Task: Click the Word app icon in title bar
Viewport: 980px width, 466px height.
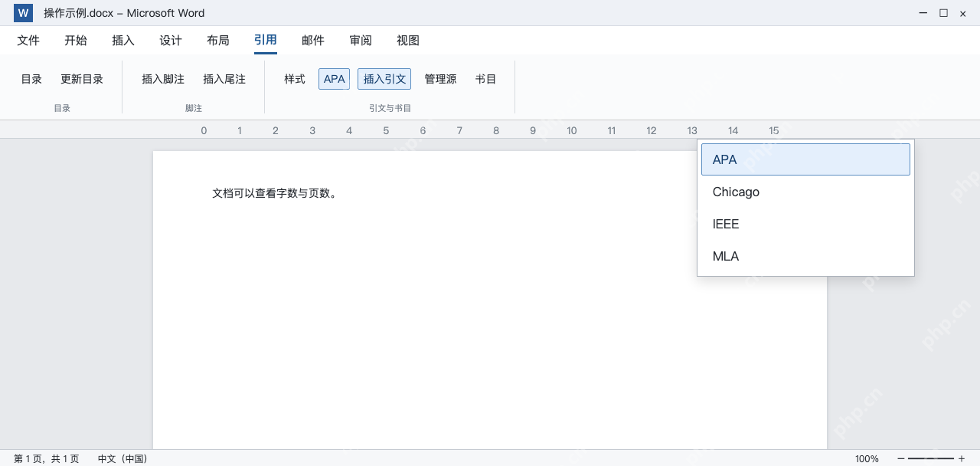Action: [23, 13]
